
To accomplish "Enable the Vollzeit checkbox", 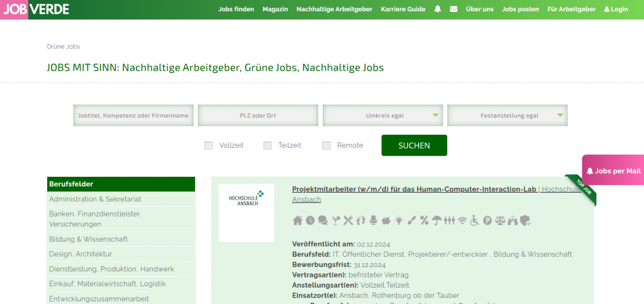I will coord(209,145).
